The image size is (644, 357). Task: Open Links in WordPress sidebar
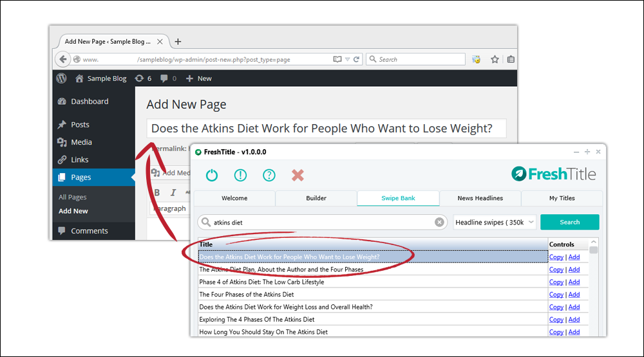click(79, 160)
